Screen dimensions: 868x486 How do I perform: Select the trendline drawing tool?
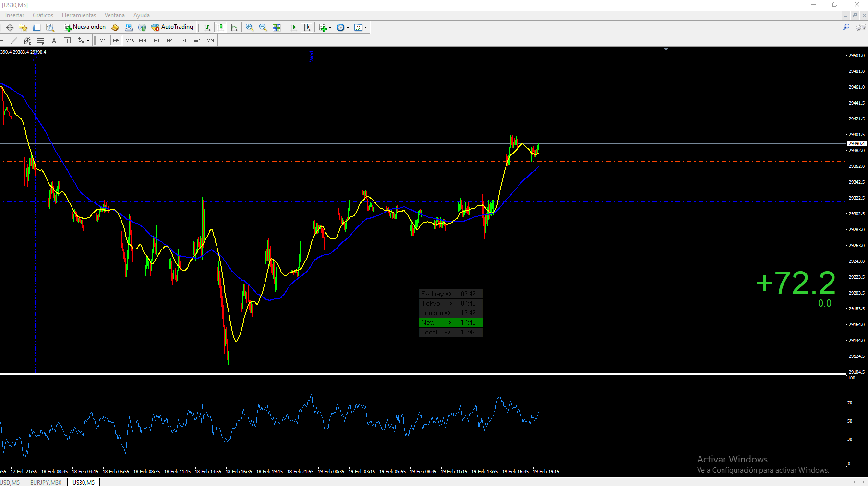click(14, 41)
